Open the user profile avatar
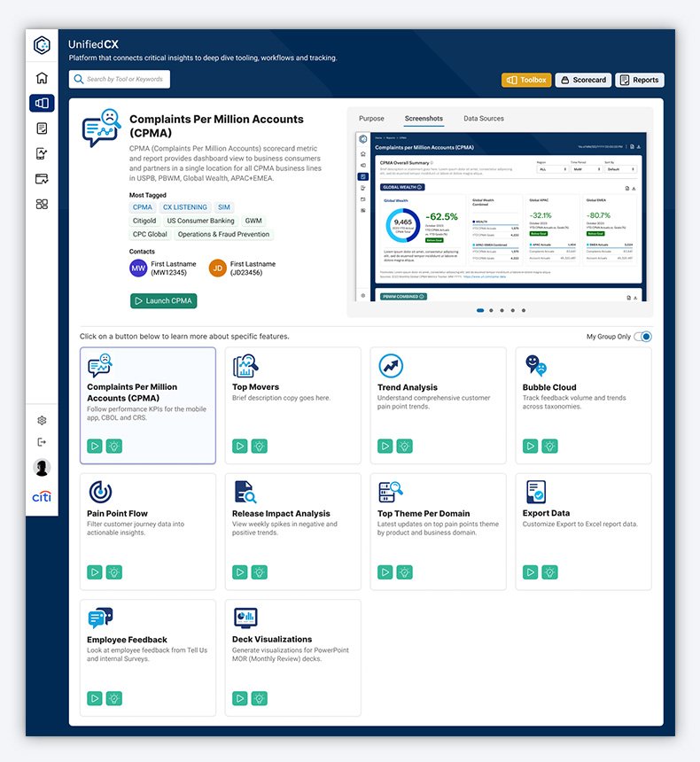 click(x=42, y=468)
